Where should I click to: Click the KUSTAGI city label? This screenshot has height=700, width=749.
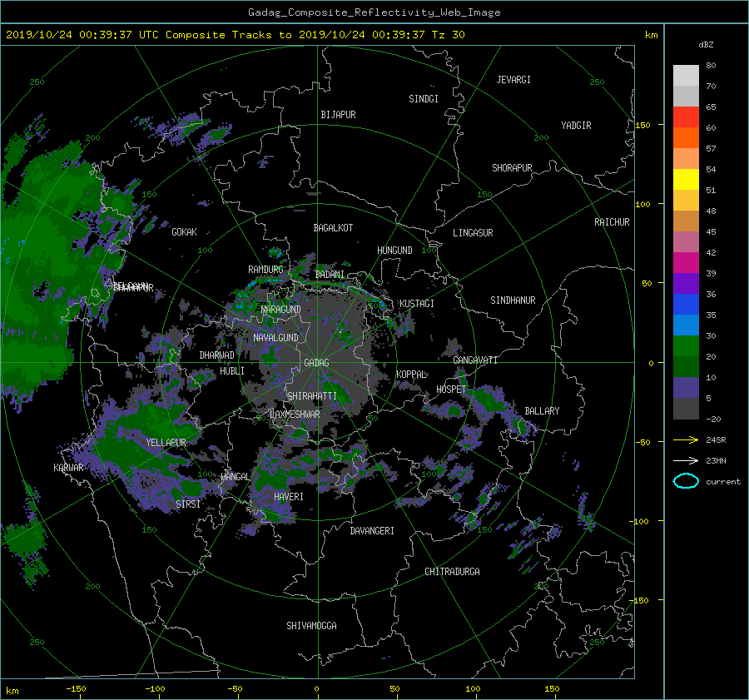pos(417,304)
